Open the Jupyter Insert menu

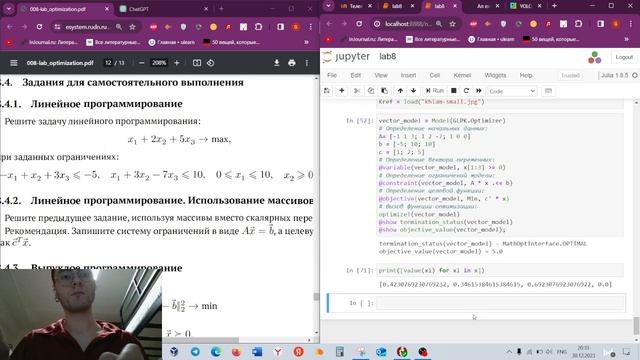coord(408,76)
